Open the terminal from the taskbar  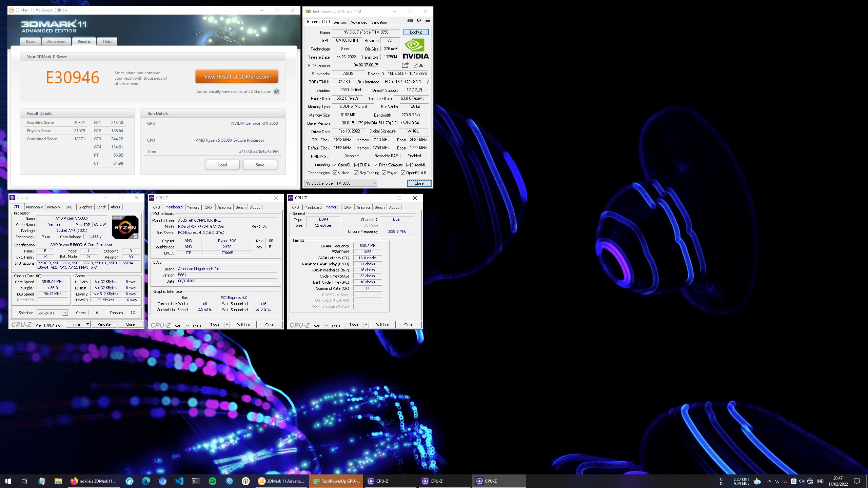[x=196, y=481]
